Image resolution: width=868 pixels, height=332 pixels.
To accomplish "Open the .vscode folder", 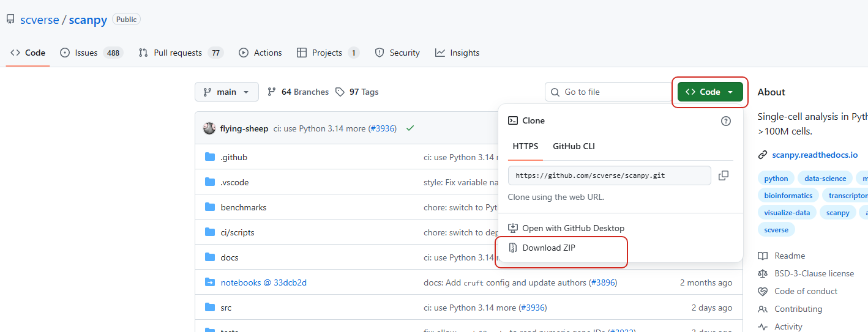I will point(234,182).
